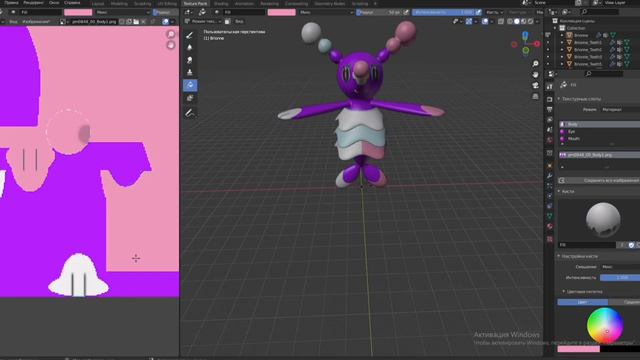640x360 pixels.
Task: Open the texture slots mode Material dropdown
Action: pyautogui.click(x=620, y=109)
